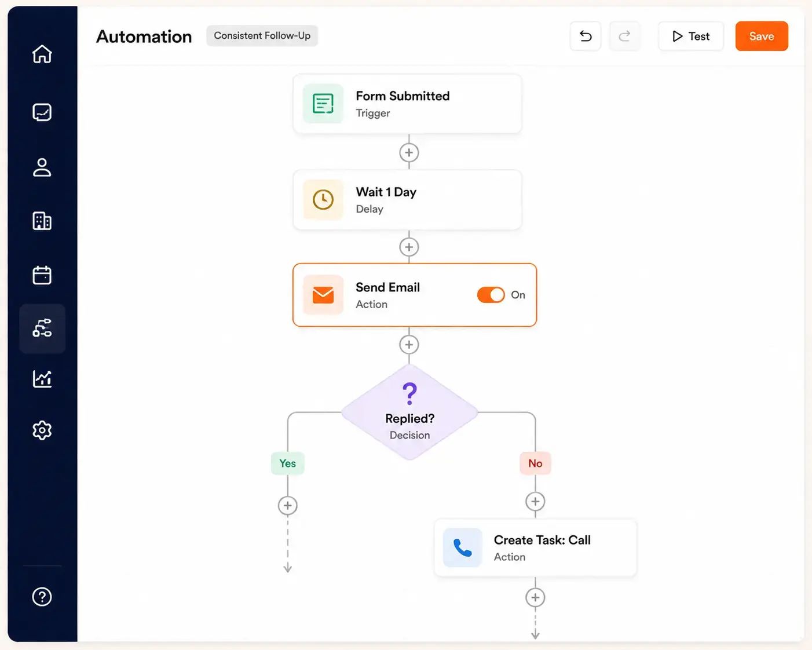The image size is (812, 650).
Task: Open the inbox chat icon in sidebar
Action: coord(42,112)
